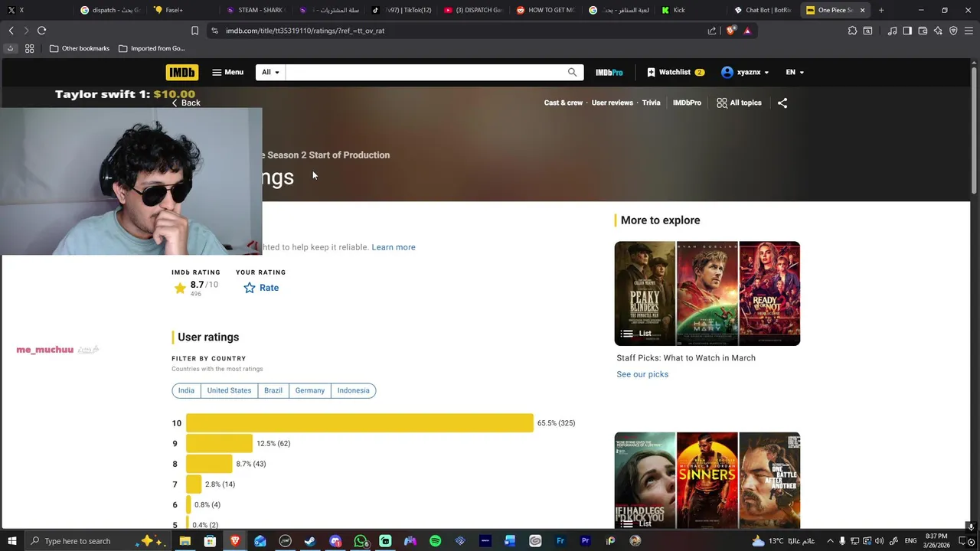Open Staff Picks: What to Watch in March
The width and height of the screenshot is (980, 551).
(686, 358)
